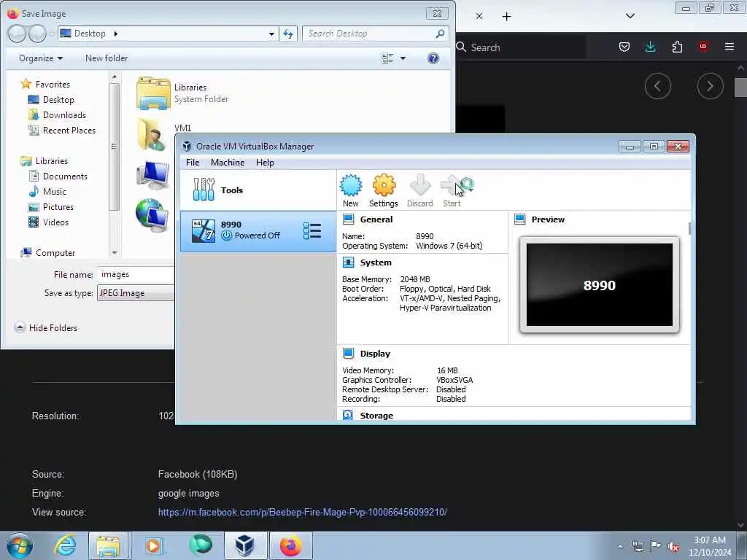Select Pictures library
Viewport: 747px width, 560px height.
(51, 206)
